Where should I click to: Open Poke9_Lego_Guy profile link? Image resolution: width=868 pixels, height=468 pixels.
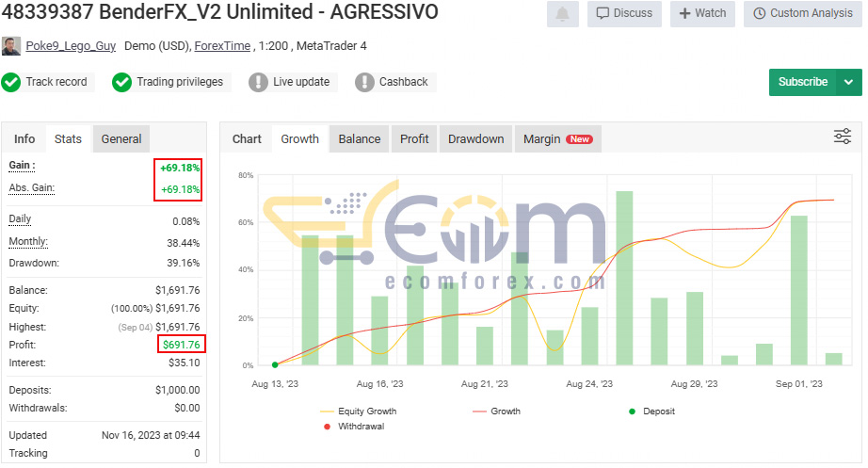coord(71,46)
